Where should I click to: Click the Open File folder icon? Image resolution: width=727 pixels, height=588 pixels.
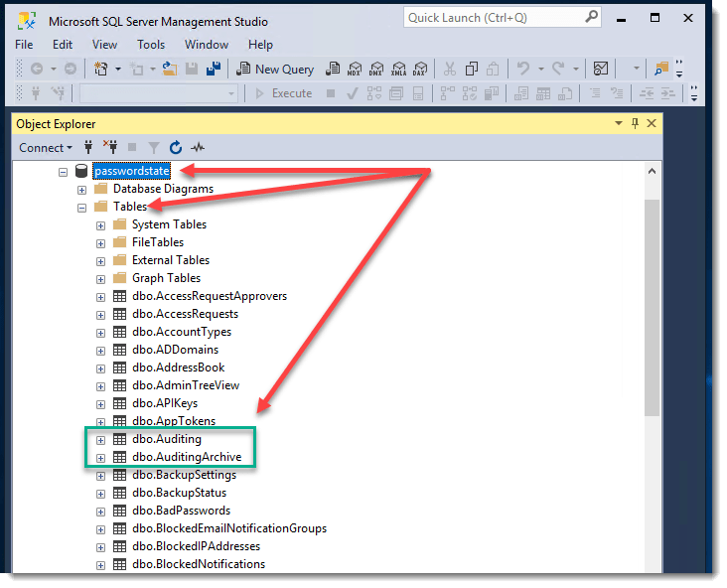170,70
